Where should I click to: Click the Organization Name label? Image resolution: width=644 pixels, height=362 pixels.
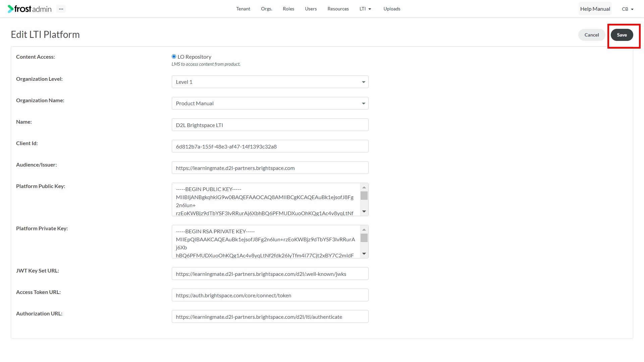(40, 100)
